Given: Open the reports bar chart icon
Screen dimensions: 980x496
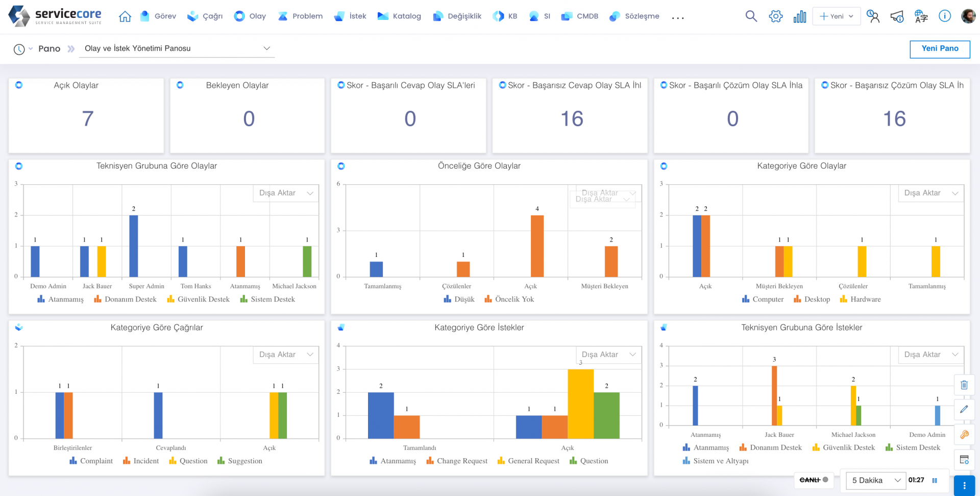Looking at the screenshot, I should (x=799, y=17).
